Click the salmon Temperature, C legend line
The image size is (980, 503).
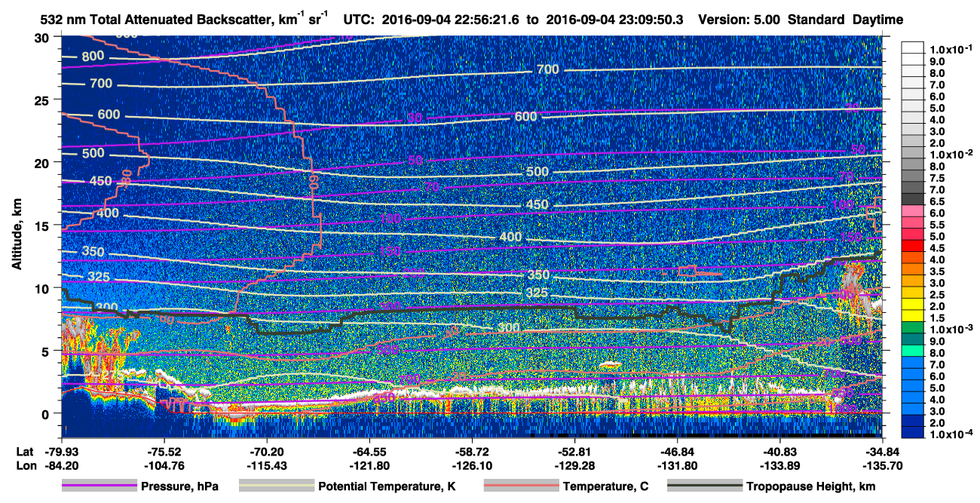click(x=521, y=487)
